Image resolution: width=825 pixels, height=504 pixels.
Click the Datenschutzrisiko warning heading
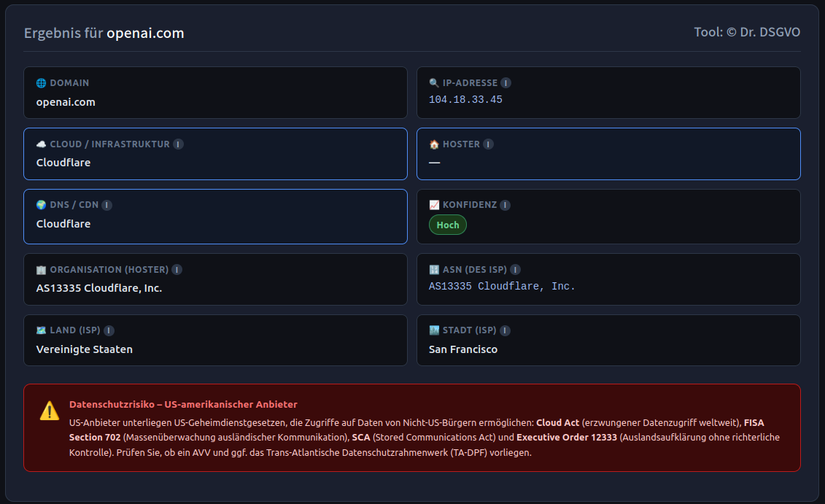183,404
